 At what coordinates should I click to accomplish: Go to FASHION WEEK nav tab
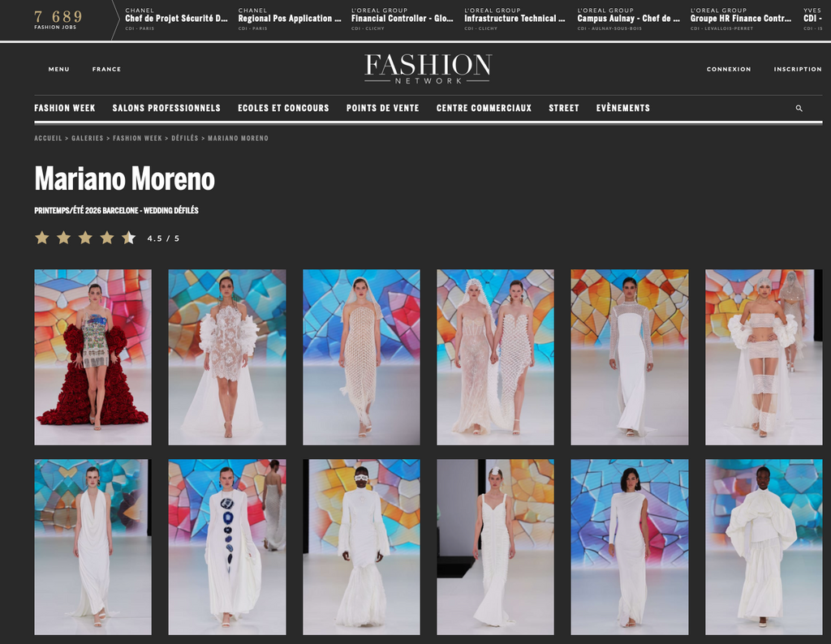click(x=65, y=108)
